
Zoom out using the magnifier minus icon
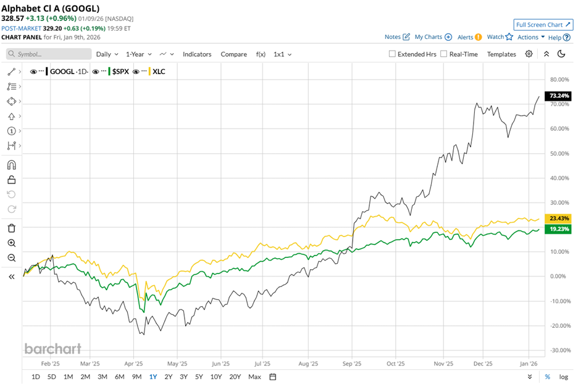(x=11, y=258)
